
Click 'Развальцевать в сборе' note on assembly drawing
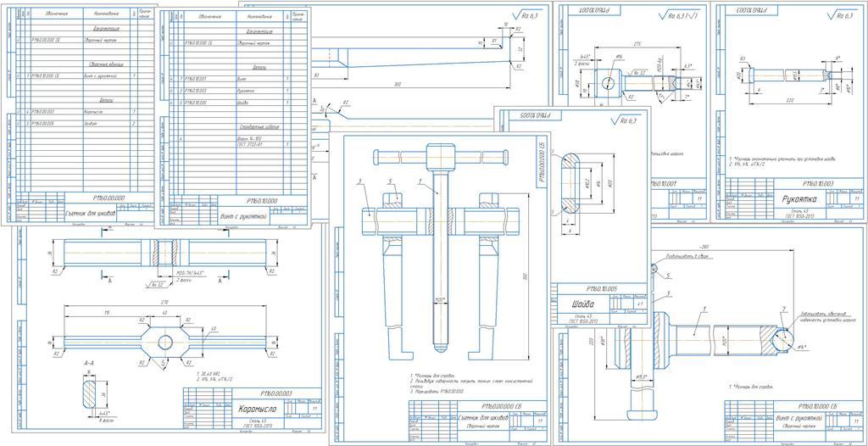[687, 257]
